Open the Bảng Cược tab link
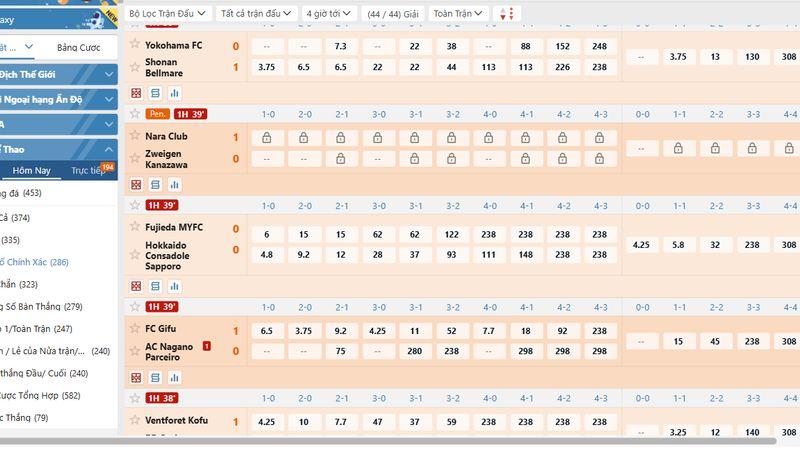The image size is (800, 450). (80, 47)
